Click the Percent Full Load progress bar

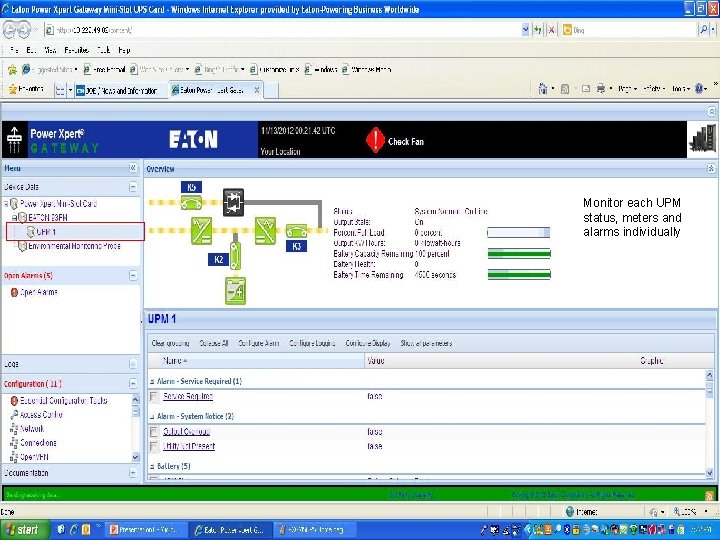point(518,233)
